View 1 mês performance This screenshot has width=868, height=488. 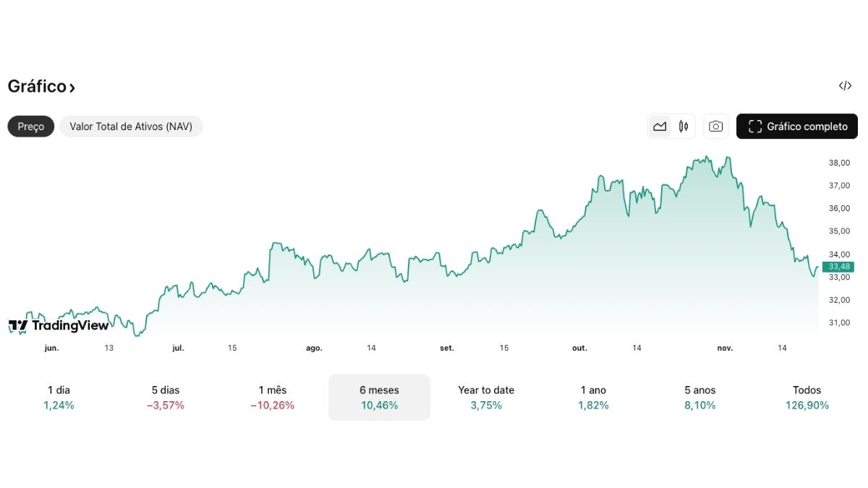pos(273,397)
